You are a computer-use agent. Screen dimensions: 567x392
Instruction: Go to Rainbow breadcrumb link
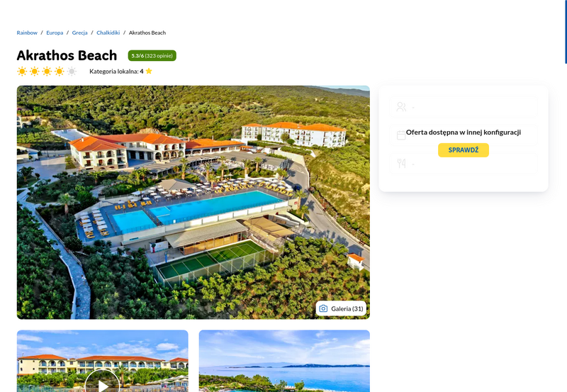[27, 33]
